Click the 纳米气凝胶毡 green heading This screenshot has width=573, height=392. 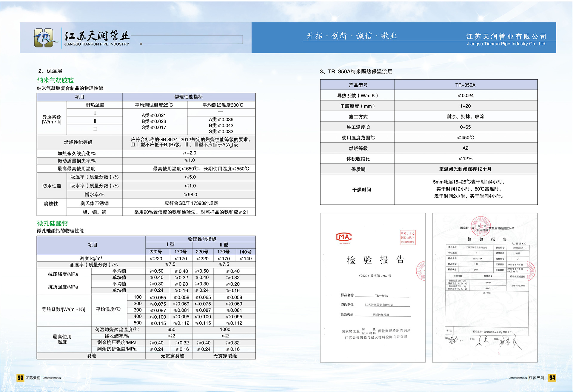[56, 80]
